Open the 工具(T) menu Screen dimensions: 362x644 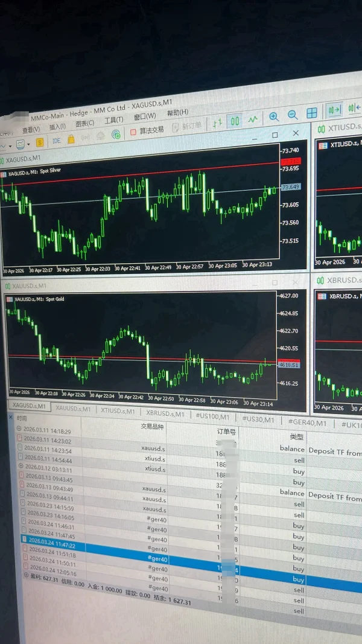[113, 120]
